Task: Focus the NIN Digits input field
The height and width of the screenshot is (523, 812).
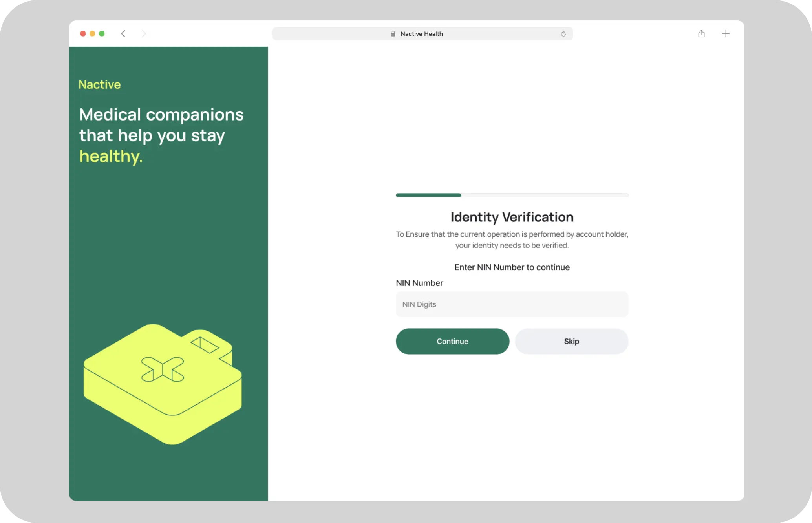Action: pos(512,304)
